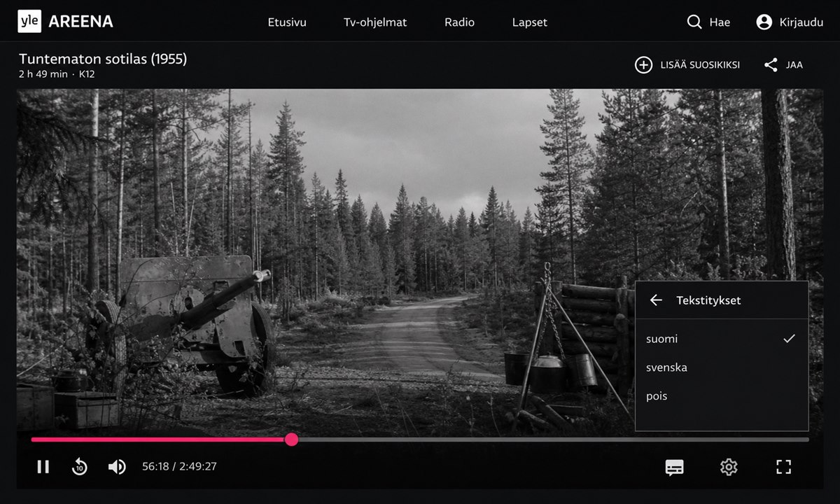The height and width of the screenshot is (504, 840).
Task: Open Lapset section
Action: [x=530, y=22]
